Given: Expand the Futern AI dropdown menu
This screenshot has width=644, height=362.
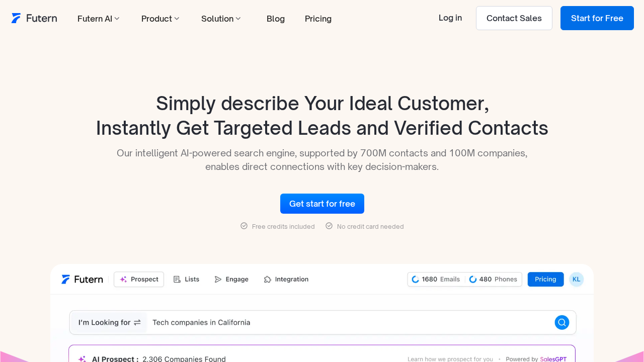Looking at the screenshot, I should coord(98,19).
